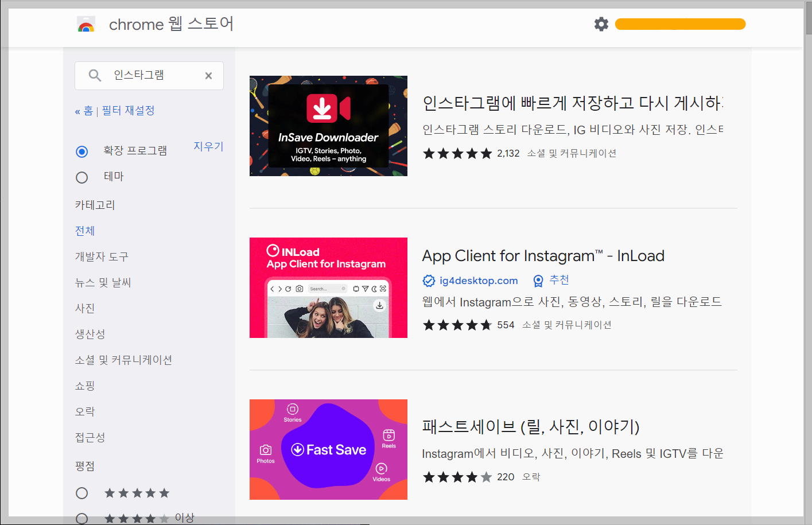Click ig4desktop.com publisher link

coord(479,281)
